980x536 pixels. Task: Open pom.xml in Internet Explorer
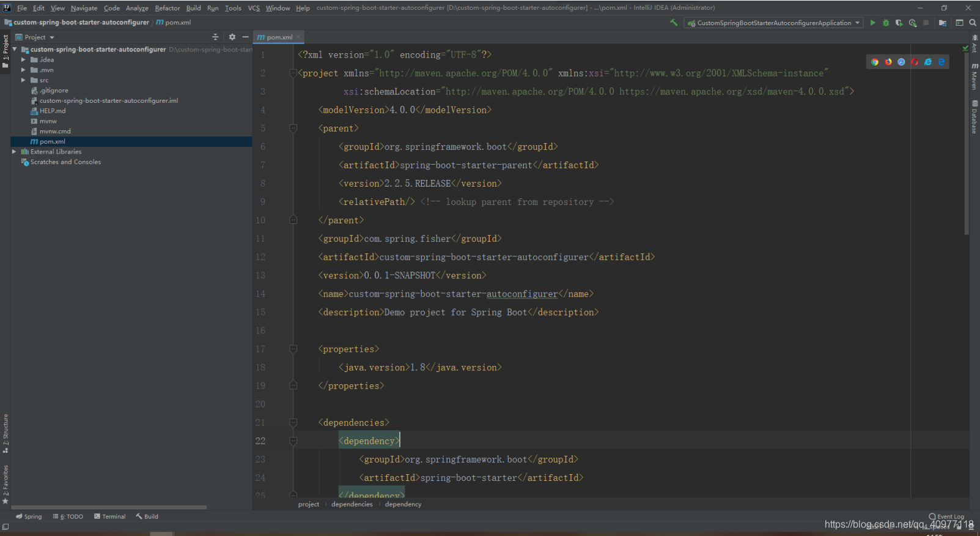coord(928,62)
